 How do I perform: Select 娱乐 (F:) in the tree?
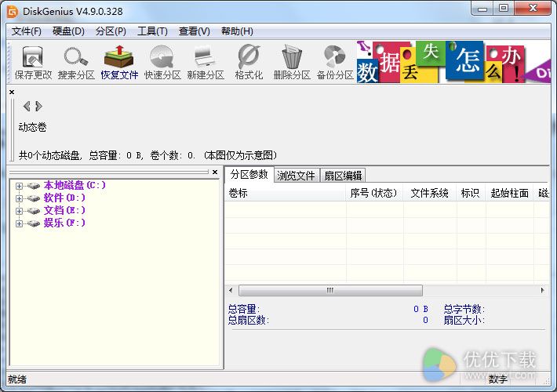click(64, 223)
